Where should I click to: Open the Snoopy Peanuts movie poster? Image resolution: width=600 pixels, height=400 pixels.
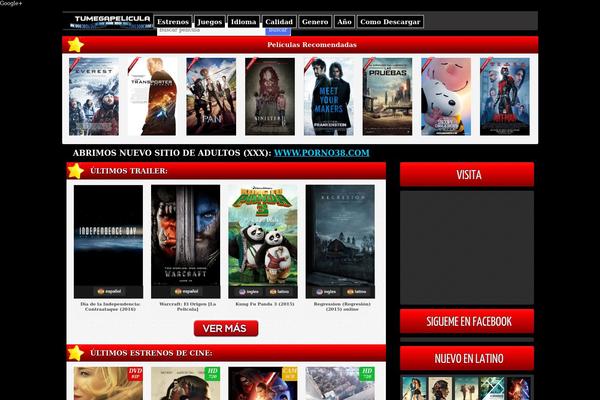point(446,96)
